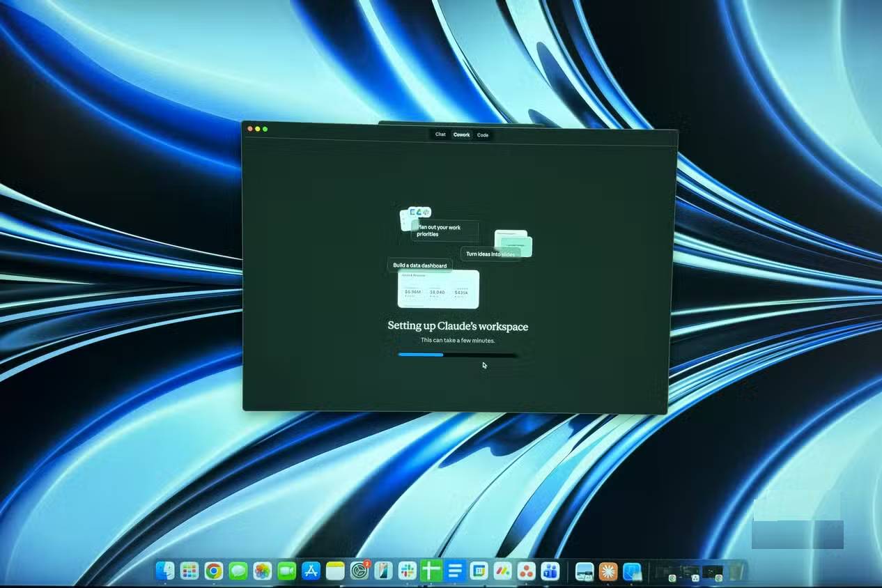This screenshot has height=588, width=882.
Task: Launch Google Chrome from the dock
Action: point(213,571)
